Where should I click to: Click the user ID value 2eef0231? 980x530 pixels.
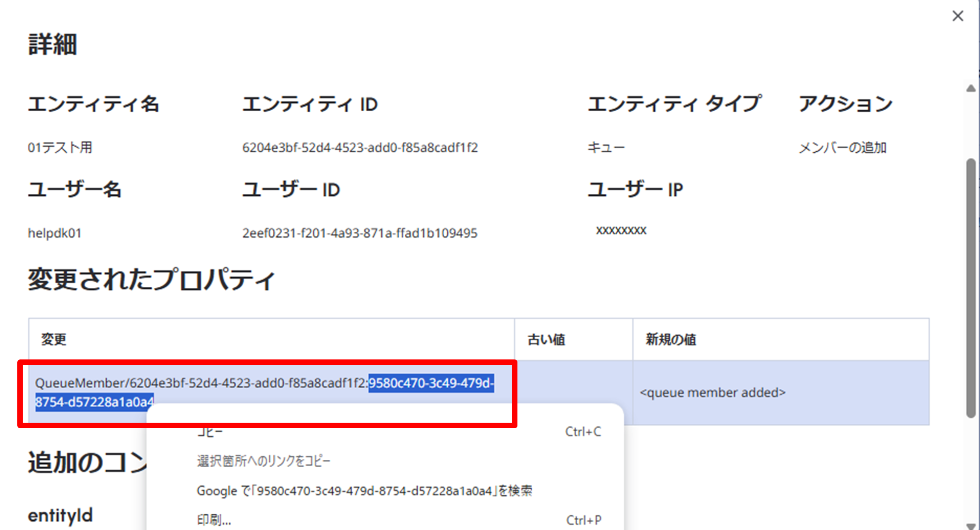359,233
